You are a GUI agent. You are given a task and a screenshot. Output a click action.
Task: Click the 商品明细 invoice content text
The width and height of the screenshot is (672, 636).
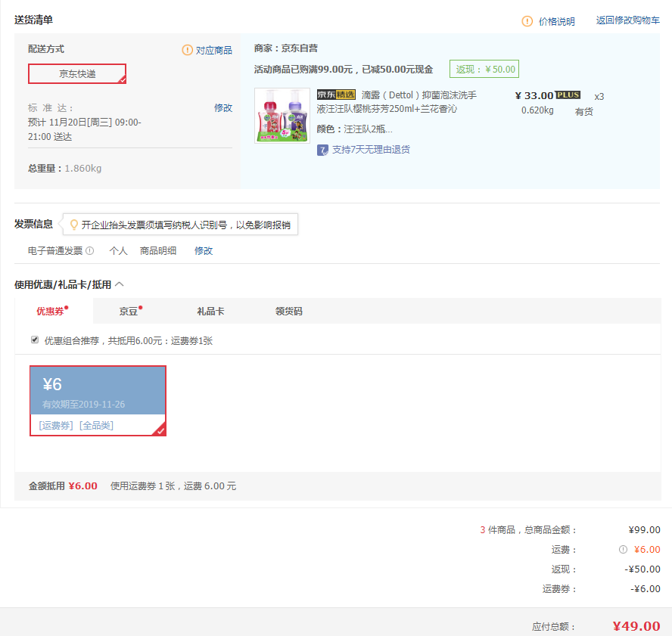pos(158,251)
